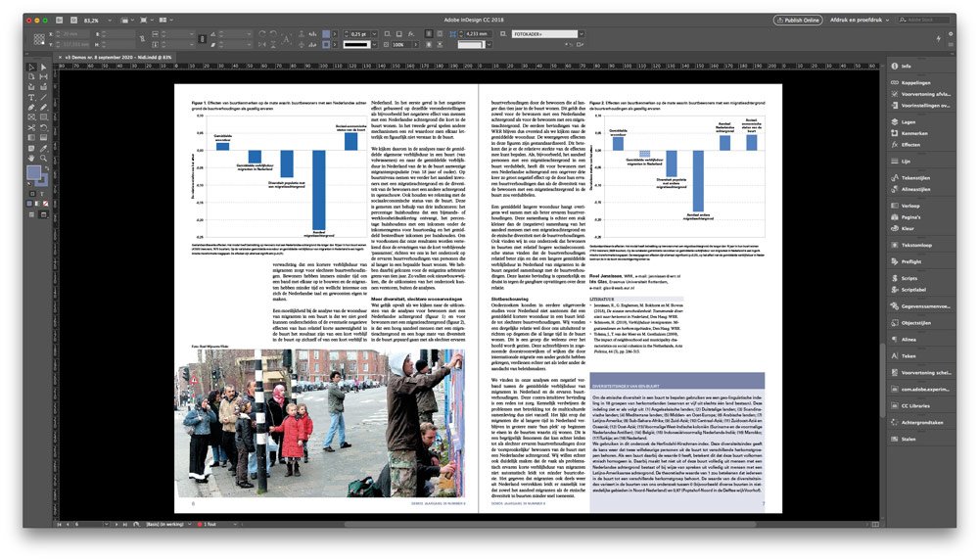979x560 pixels.
Task: Go to the next page in status bar
Action: coord(117,524)
